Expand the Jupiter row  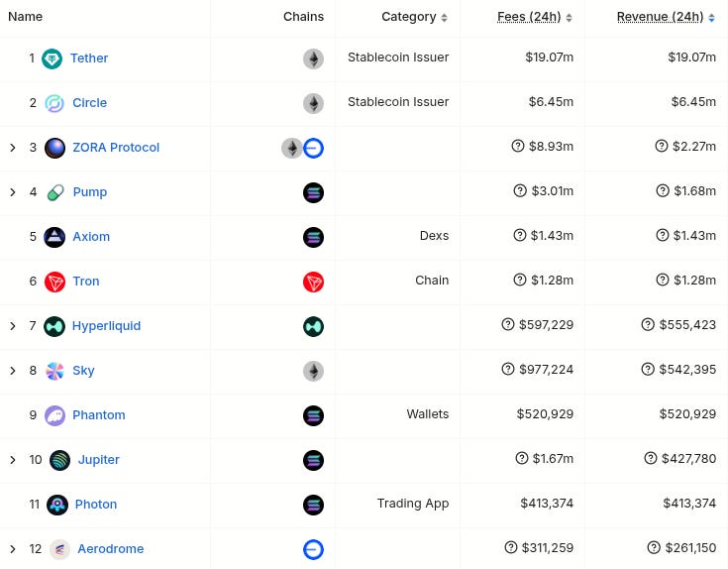pyautogui.click(x=13, y=460)
